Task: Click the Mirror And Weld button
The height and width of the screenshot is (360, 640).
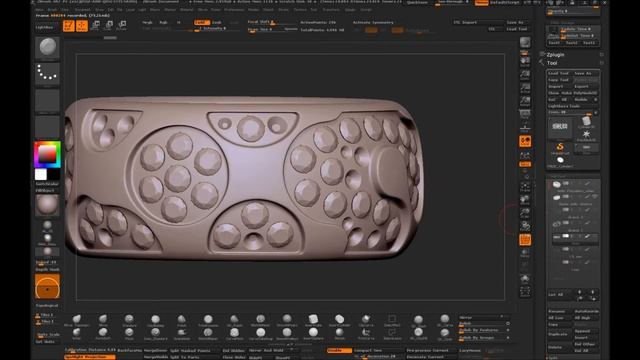Action: tap(266, 350)
